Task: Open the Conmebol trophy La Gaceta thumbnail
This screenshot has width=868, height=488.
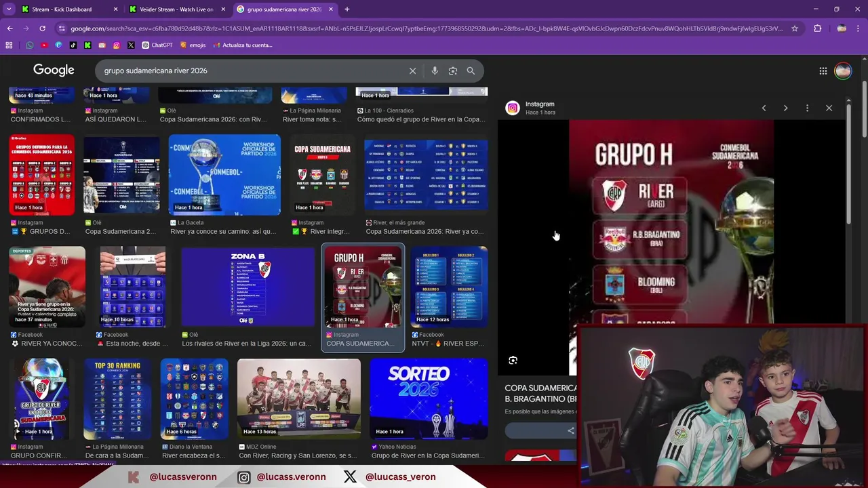Action: (x=224, y=175)
